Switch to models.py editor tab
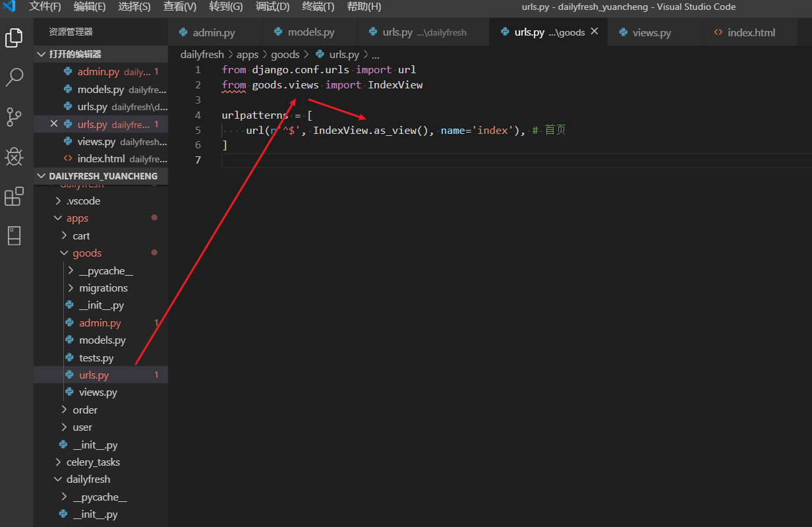The image size is (812, 527). pyautogui.click(x=310, y=32)
